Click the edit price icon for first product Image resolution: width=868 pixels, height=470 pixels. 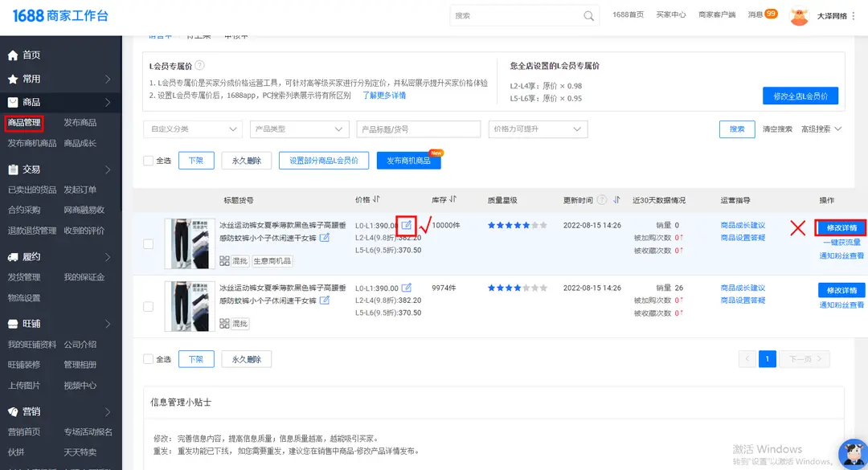pyautogui.click(x=407, y=225)
